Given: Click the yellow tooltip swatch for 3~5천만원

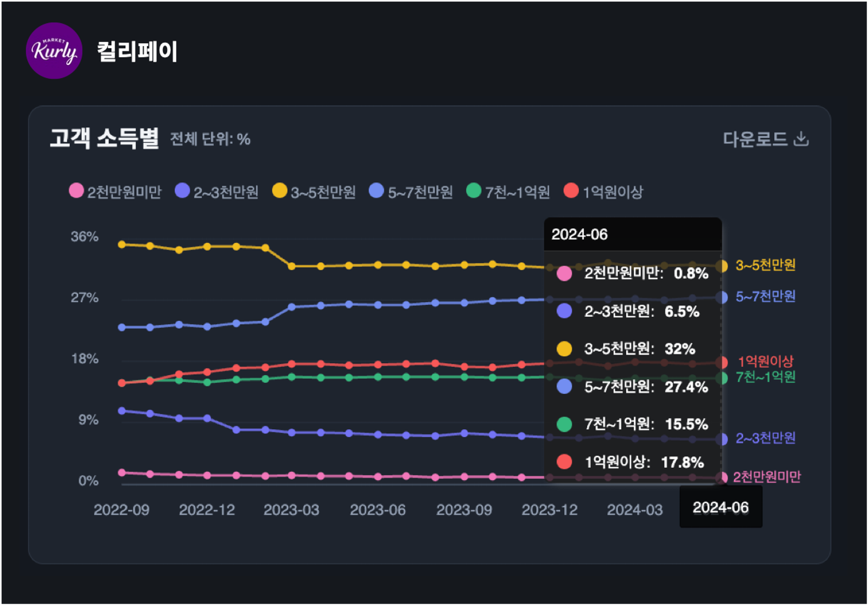Looking at the screenshot, I should 564,349.
